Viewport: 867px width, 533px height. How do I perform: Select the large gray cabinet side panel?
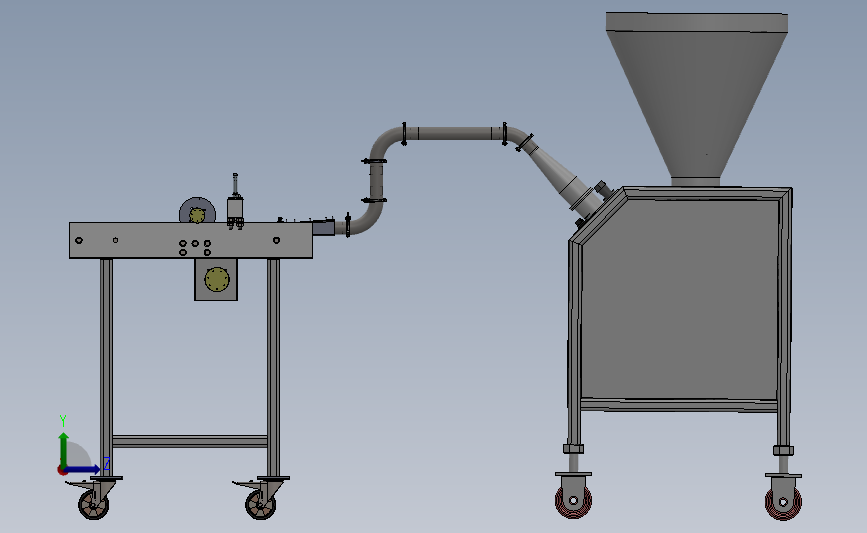pyautogui.click(x=680, y=299)
